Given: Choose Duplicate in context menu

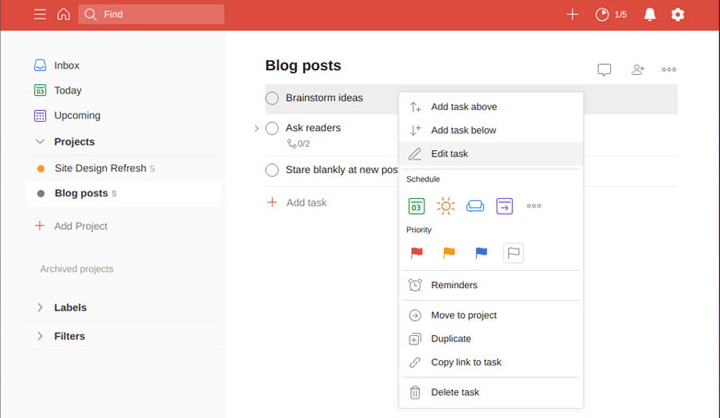Looking at the screenshot, I should [x=491, y=339].
